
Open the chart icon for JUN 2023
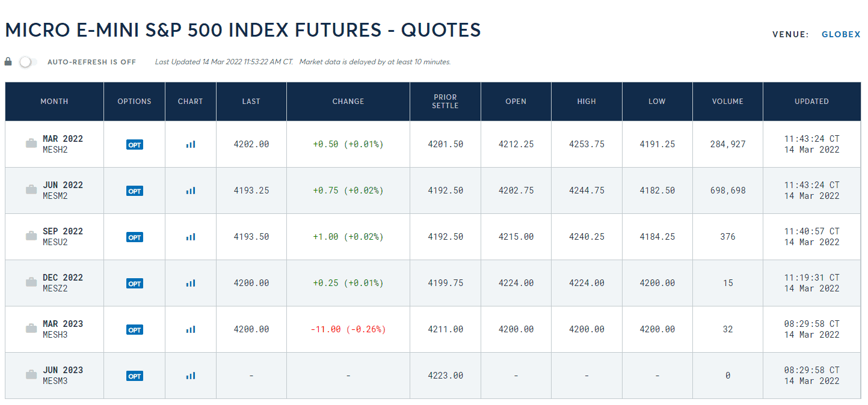(191, 376)
